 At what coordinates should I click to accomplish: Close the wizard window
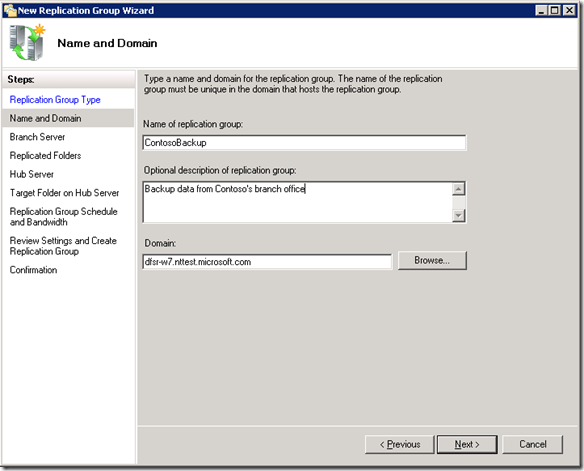coord(569,10)
